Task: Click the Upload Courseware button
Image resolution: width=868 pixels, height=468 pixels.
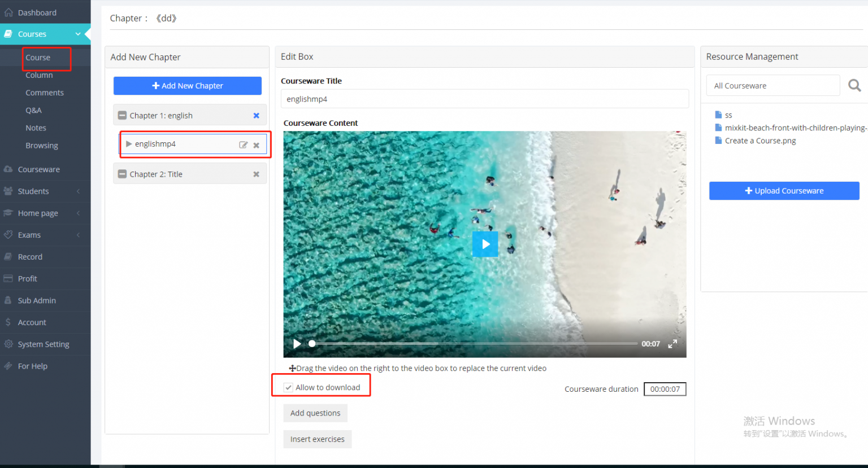Action: (784, 191)
